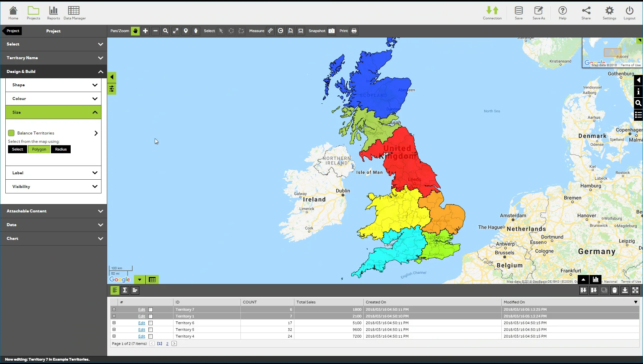Open the Territory Name panel
Viewport: 643px width, 364px height.
(x=54, y=58)
